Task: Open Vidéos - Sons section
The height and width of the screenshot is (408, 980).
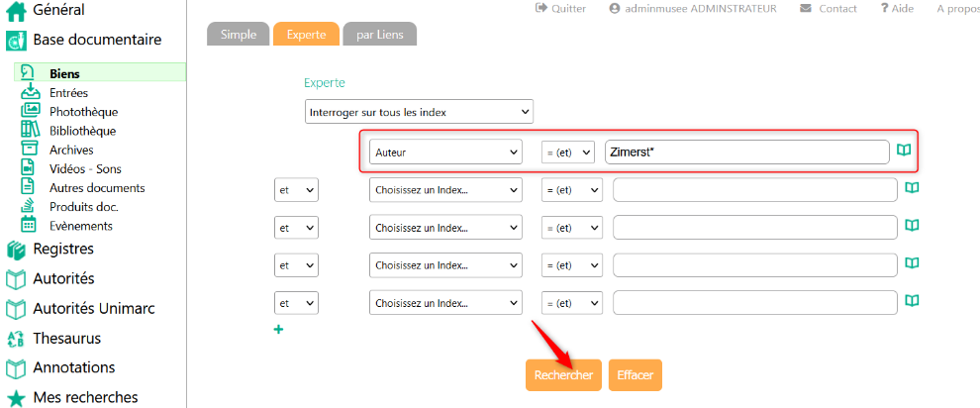Action: [x=85, y=168]
